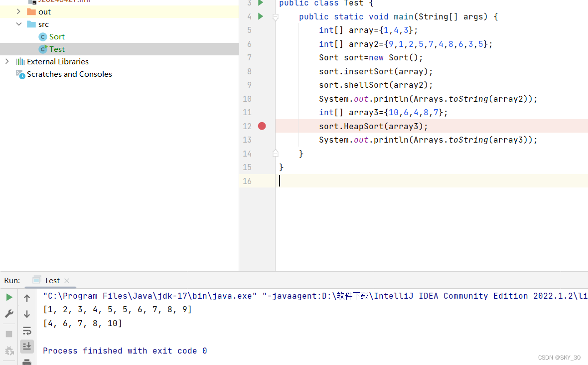Image resolution: width=588 pixels, height=365 pixels.
Task: Select Scratches and Consoles item
Action: point(69,74)
